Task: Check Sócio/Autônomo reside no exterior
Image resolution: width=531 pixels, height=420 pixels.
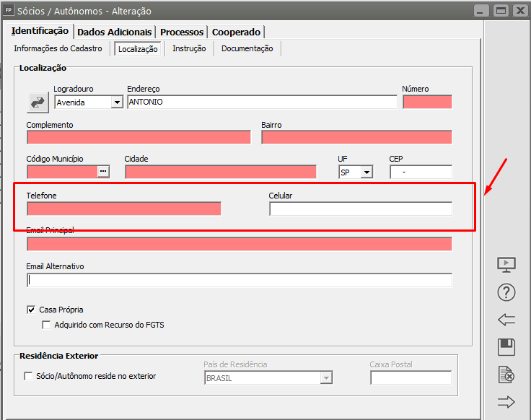Action: click(x=29, y=376)
